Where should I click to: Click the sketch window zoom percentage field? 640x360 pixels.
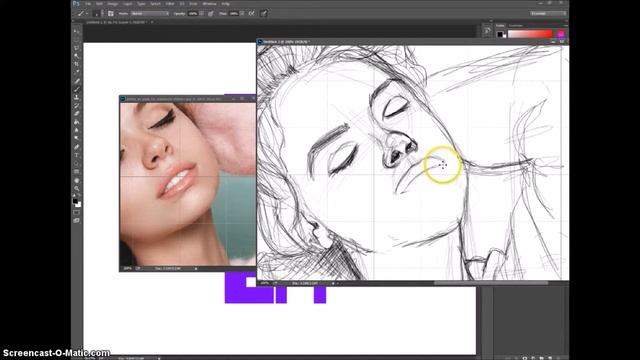pyautogui.click(x=264, y=283)
